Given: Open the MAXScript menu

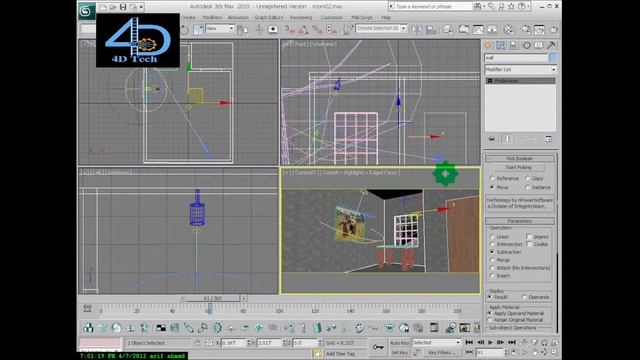Looking at the screenshot, I should [362, 18].
